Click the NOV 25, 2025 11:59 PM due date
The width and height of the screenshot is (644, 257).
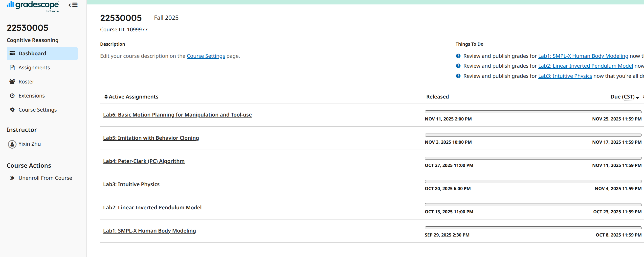click(x=617, y=119)
